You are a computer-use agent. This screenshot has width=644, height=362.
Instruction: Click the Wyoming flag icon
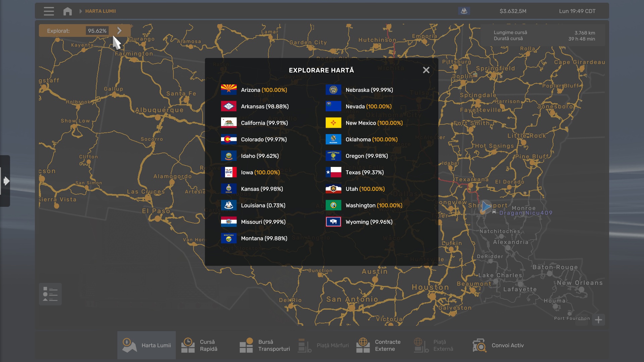coord(333,222)
